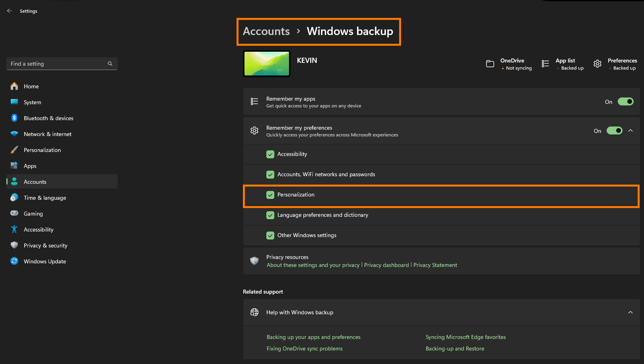
Task: Click the App list icon in header
Action: click(545, 64)
